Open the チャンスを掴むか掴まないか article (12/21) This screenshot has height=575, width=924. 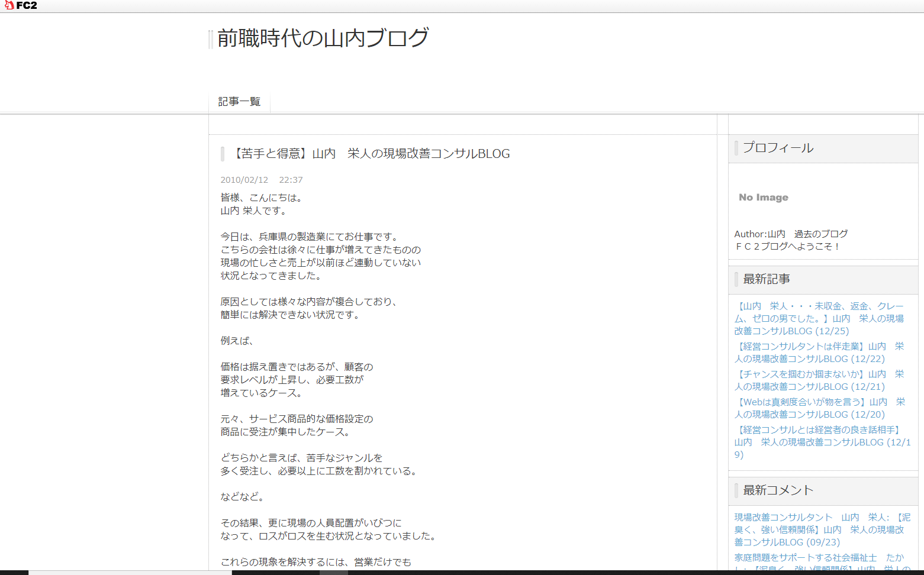pos(819,380)
